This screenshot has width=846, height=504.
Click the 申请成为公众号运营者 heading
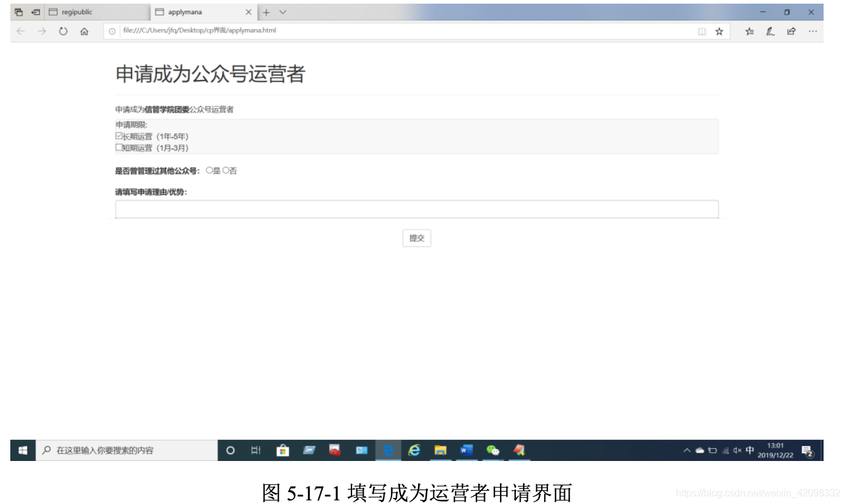[x=210, y=75]
